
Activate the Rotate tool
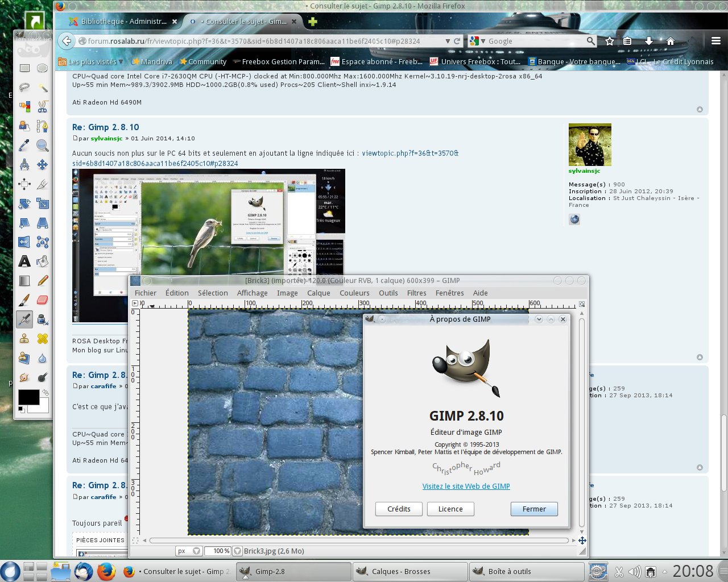24,203
